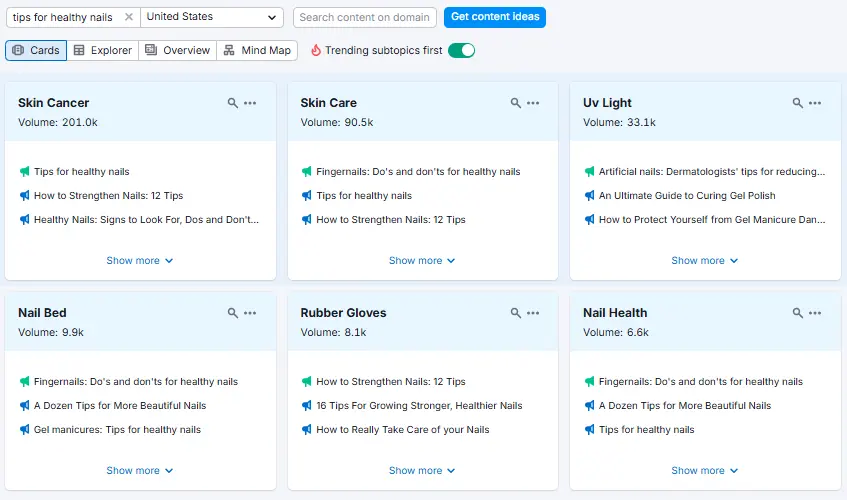This screenshot has width=847, height=500.
Task: Toggle Trending subtopics first switch
Action: 461,50
